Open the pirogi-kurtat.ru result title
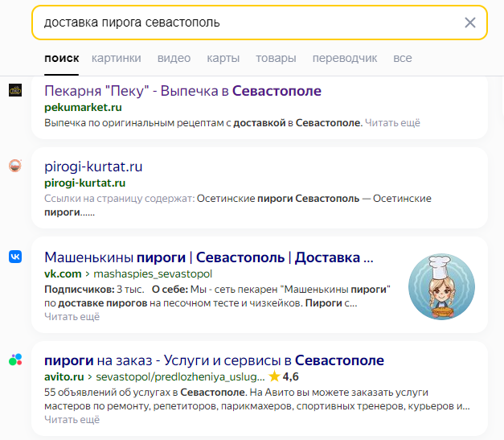Viewport: 504px width, 440px height. 93,167
